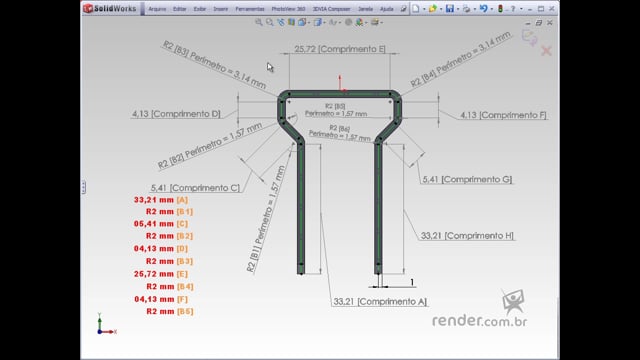
Task: Click the New document icon
Action: click(416, 9)
